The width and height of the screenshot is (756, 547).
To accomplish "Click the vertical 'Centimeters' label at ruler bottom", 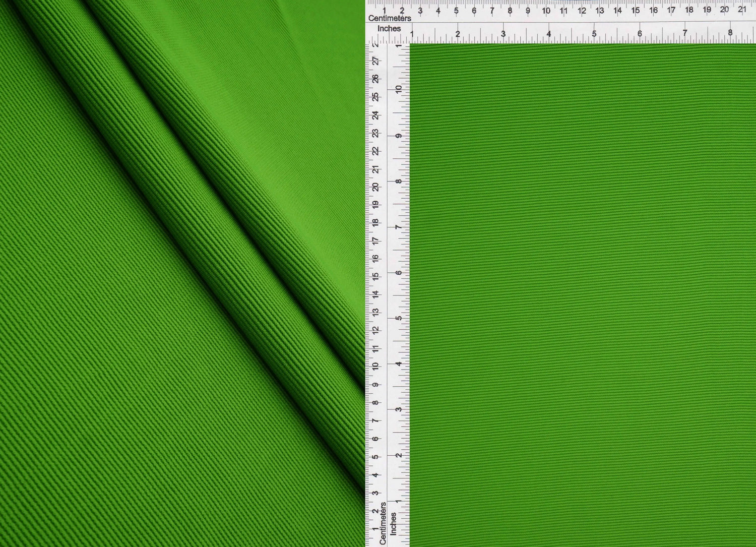I will [383, 523].
